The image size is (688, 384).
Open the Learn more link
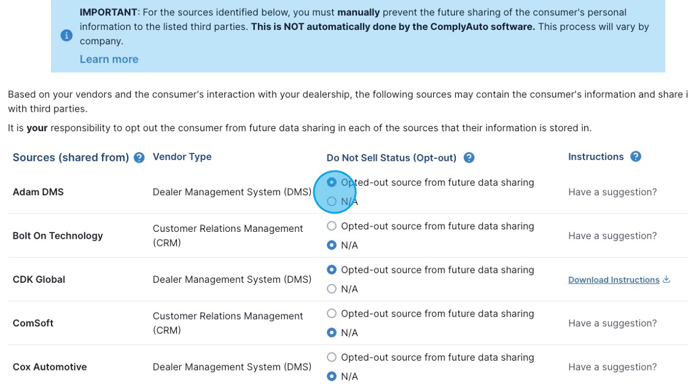pos(109,59)
